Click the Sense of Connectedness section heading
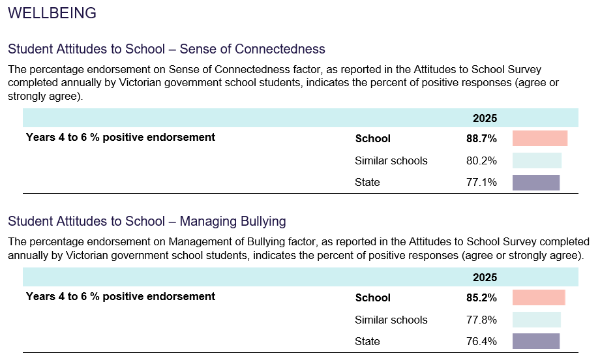This screenshot has height=364, width=600. pyautogui.click(x=166, y=49)
